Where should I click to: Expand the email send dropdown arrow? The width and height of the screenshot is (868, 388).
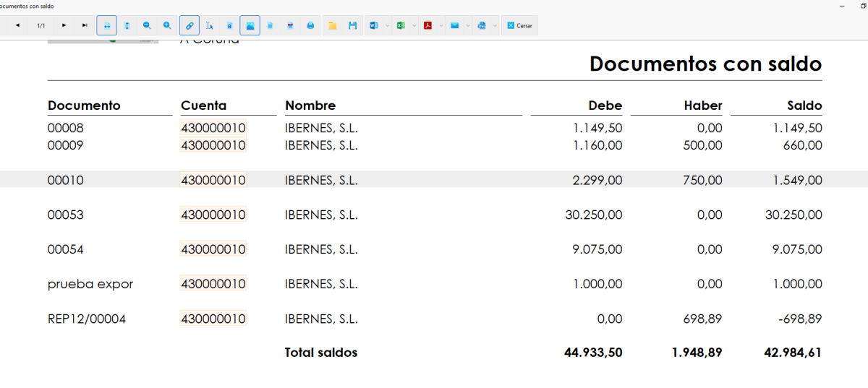468,25
